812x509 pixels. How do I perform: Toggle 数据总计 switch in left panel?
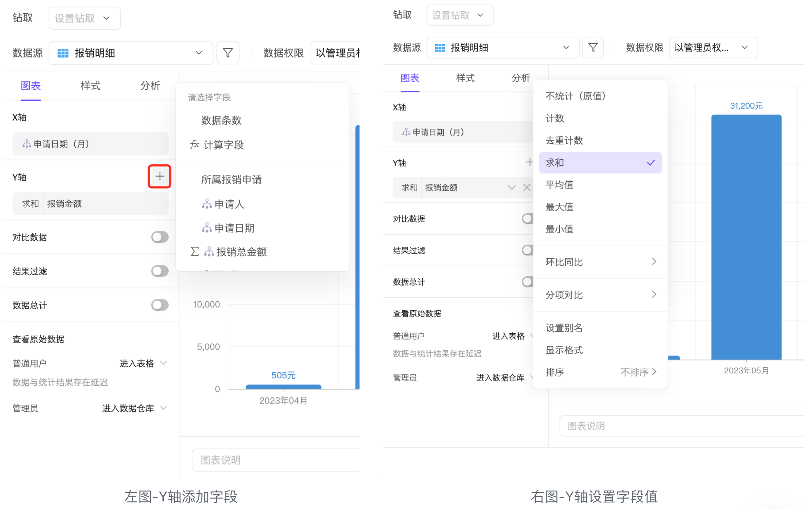159,305
